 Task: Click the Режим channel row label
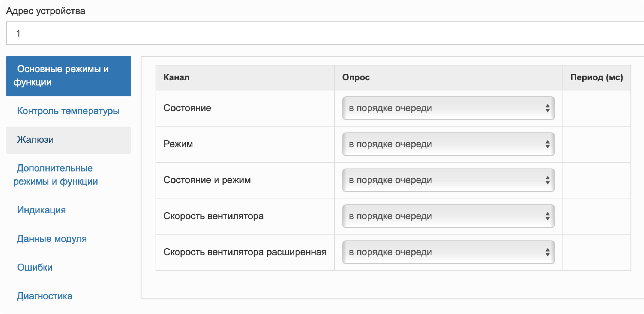tap(178, 144)
